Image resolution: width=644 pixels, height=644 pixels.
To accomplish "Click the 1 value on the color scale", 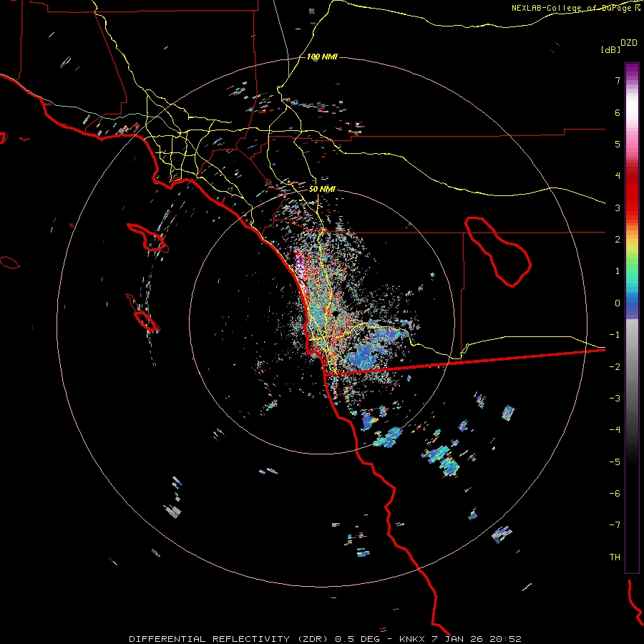I will pyautogui.click(x=618, y=271).
